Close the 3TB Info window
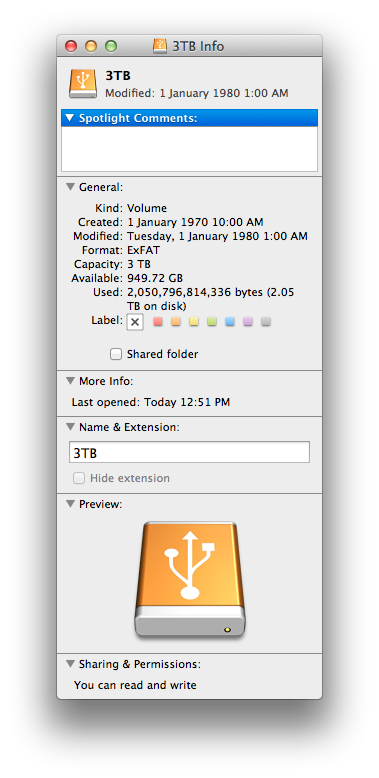 [71, 46]
